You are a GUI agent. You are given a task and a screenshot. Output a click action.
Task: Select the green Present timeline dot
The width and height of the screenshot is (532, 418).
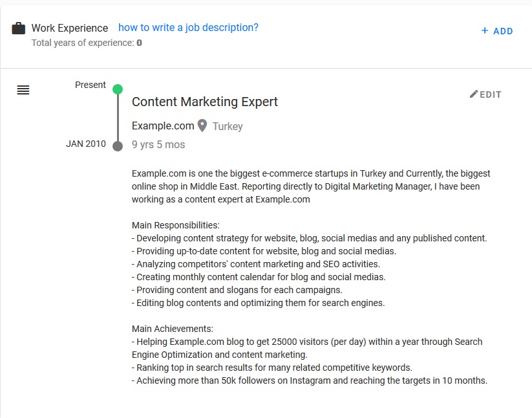[118, 89]
